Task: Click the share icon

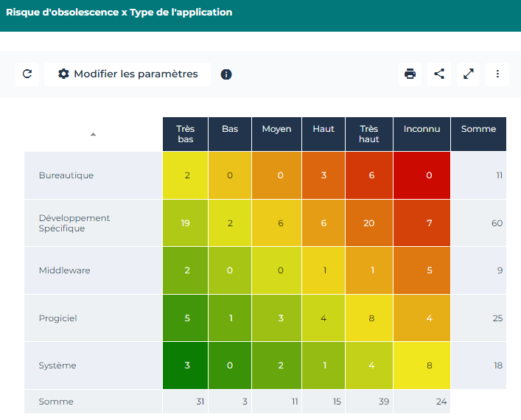Action: pos(439,74)
